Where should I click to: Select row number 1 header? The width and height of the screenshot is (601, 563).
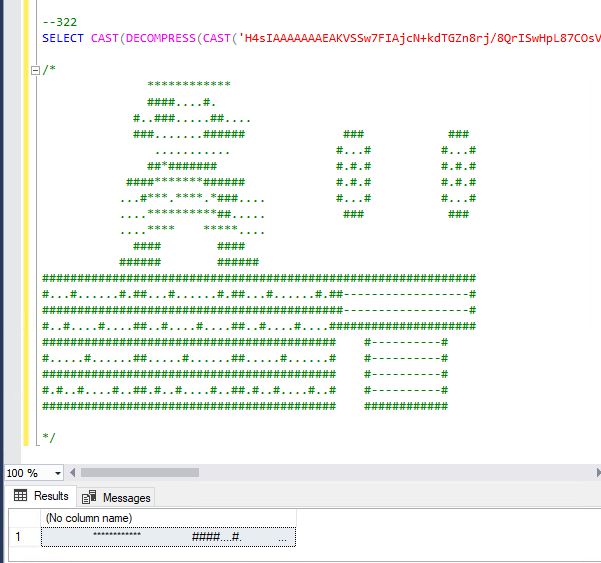(24, 537)
